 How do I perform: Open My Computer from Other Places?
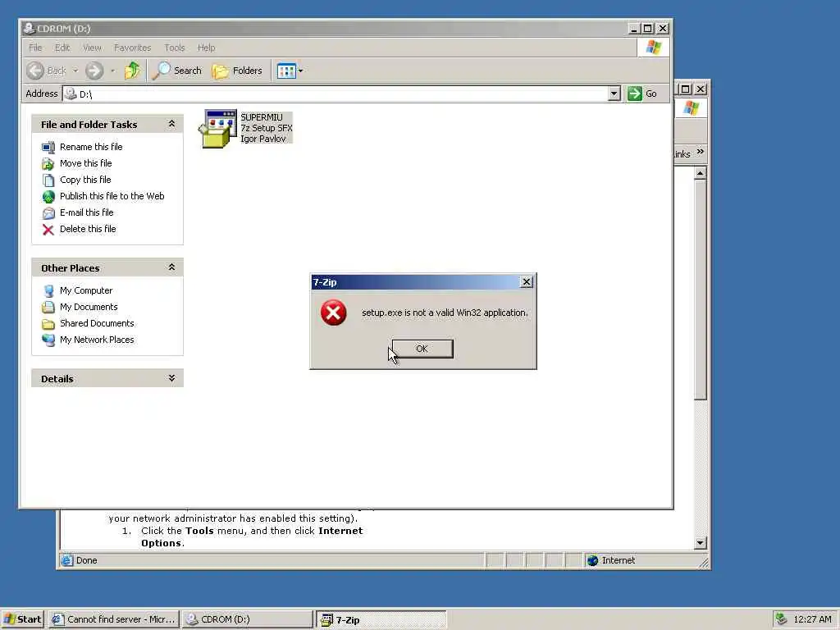point(85,290)
